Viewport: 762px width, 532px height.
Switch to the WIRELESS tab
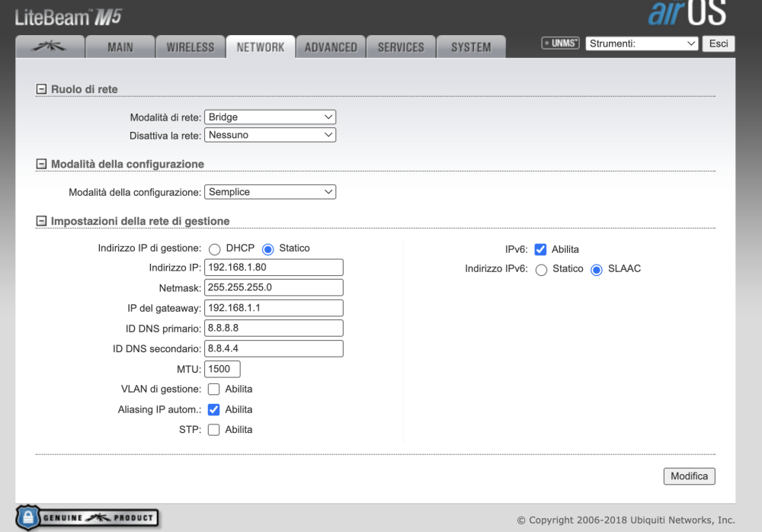190,47
